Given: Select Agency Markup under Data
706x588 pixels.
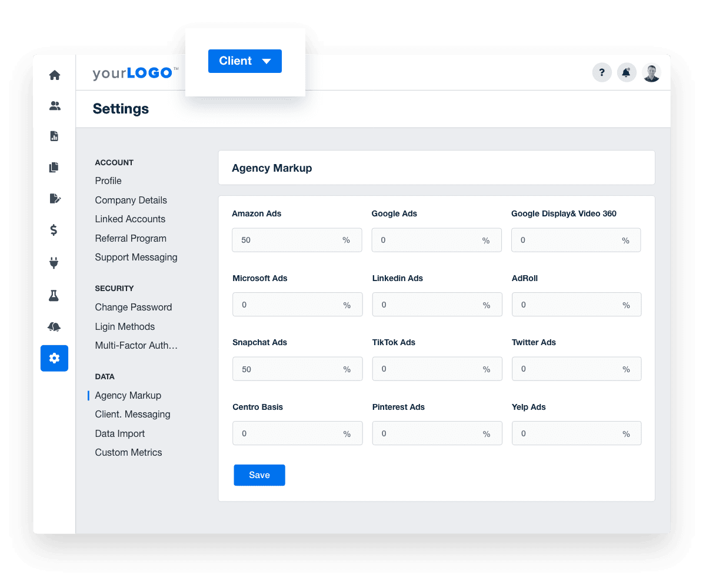Looking at the screenshot, I should [x=128, y=395].
